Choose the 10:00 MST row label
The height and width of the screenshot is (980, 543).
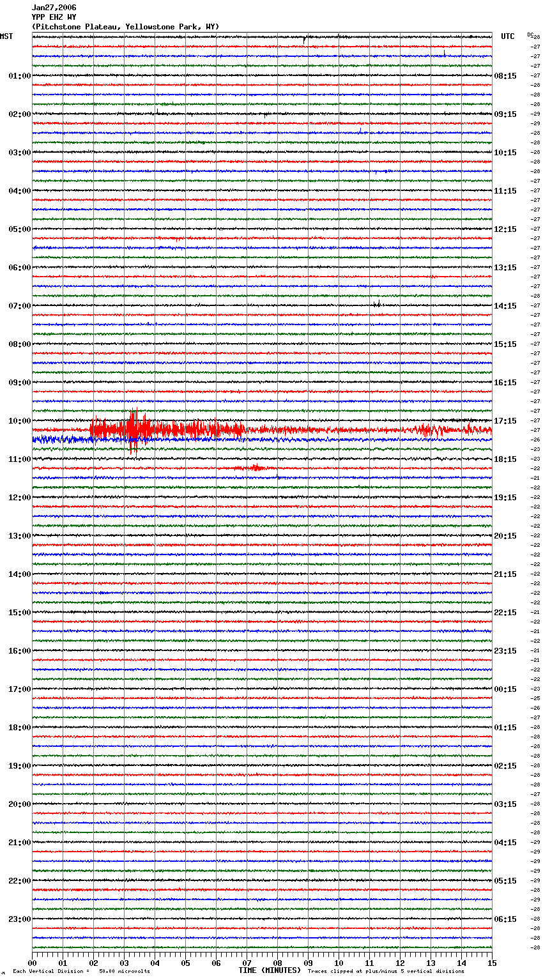[x=19, y=421]
